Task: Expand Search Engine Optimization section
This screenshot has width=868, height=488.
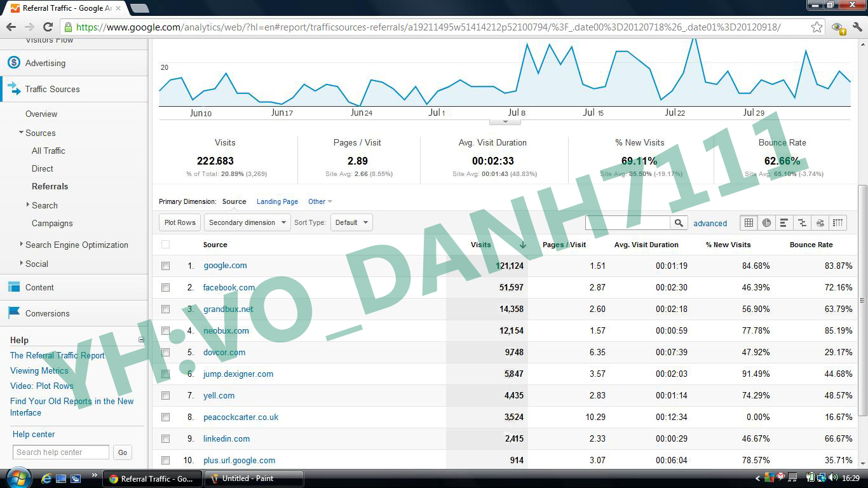Action: pyautogui.click(x=22, y=244)
